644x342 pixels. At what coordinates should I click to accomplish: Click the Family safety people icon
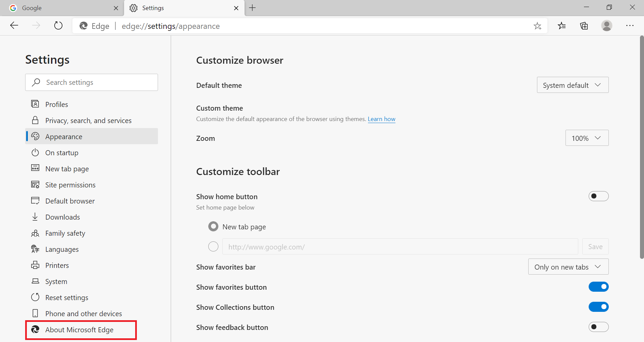coord(35,233)
